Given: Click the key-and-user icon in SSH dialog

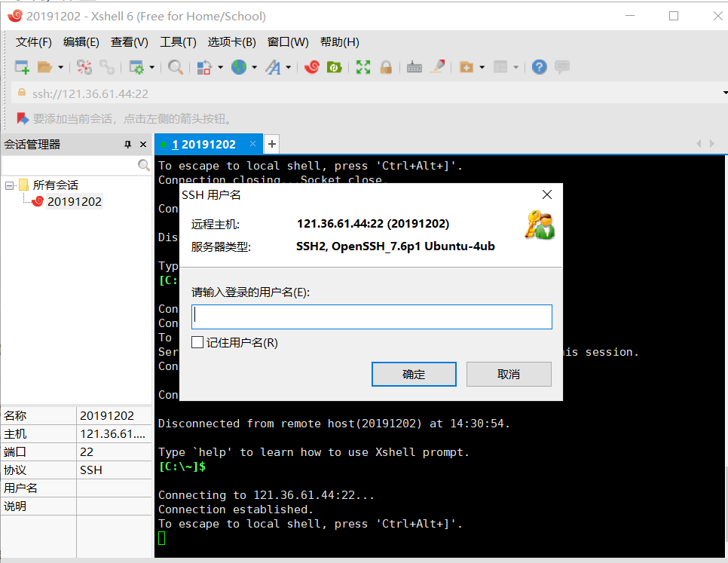Looking at the screenshot, I should pyautogui.click(x=540, y=225).
